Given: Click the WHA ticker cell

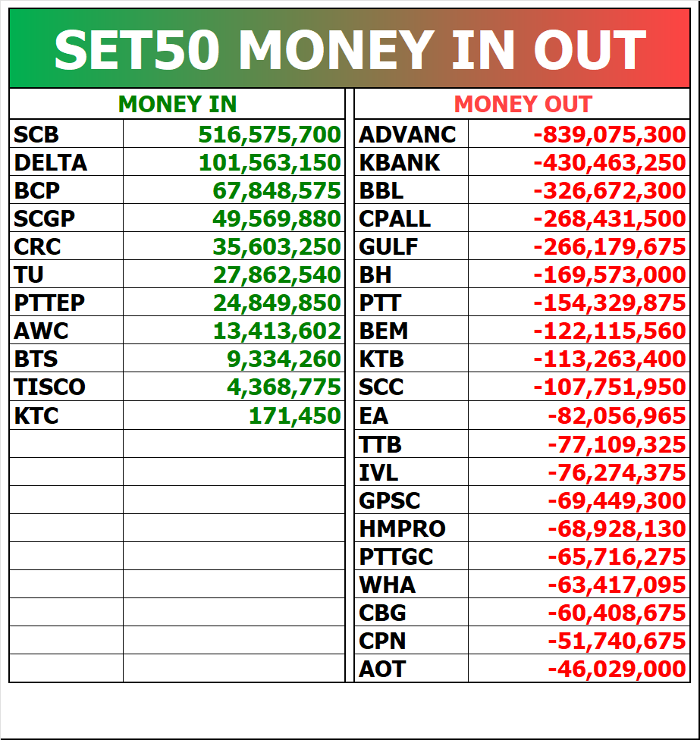Looking at the screenshot, I should click(x=411, y=585).
